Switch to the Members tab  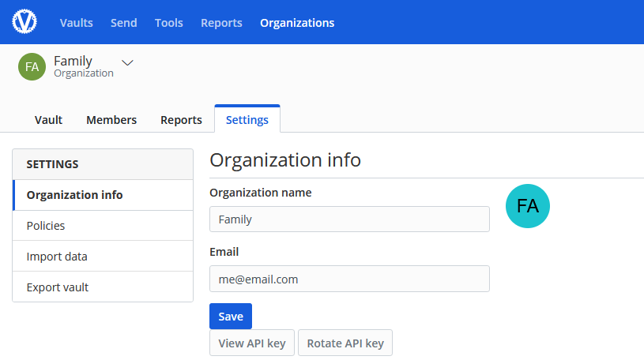coord(111,120)
